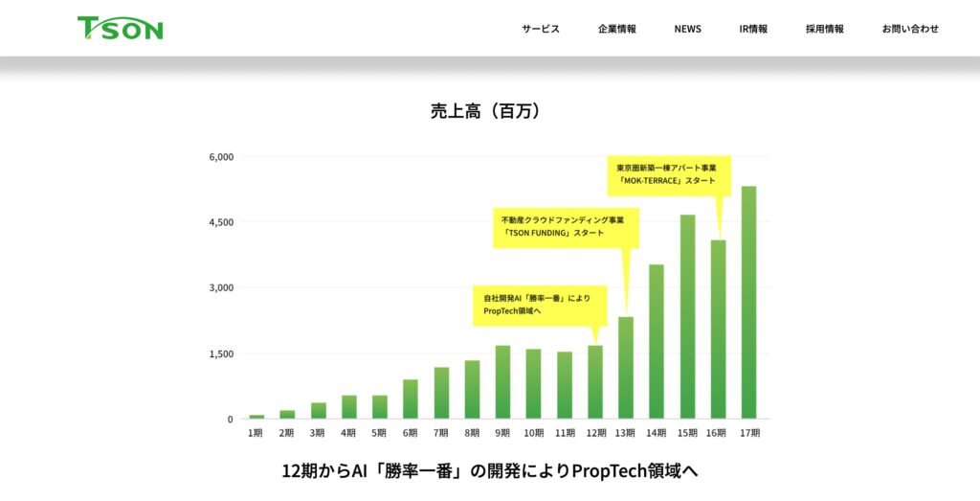
Task: Open the IR情報 navigation link
Action: (753, 29)
